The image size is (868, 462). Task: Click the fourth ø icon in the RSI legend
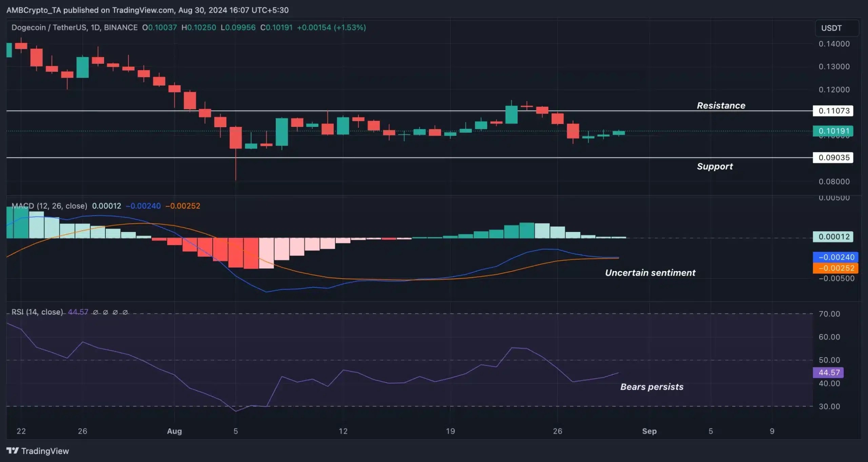point(125,312)
